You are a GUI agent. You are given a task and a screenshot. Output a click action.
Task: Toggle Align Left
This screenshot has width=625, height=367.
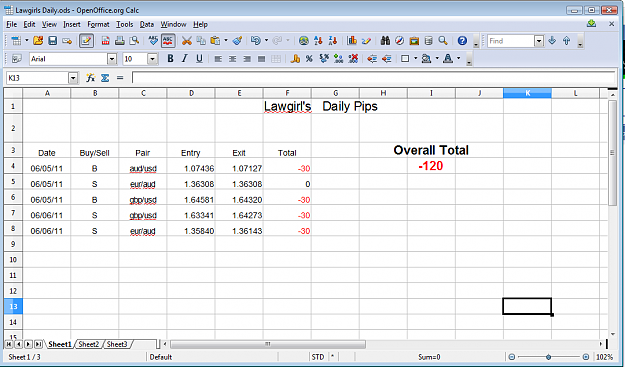click(218, 59)
